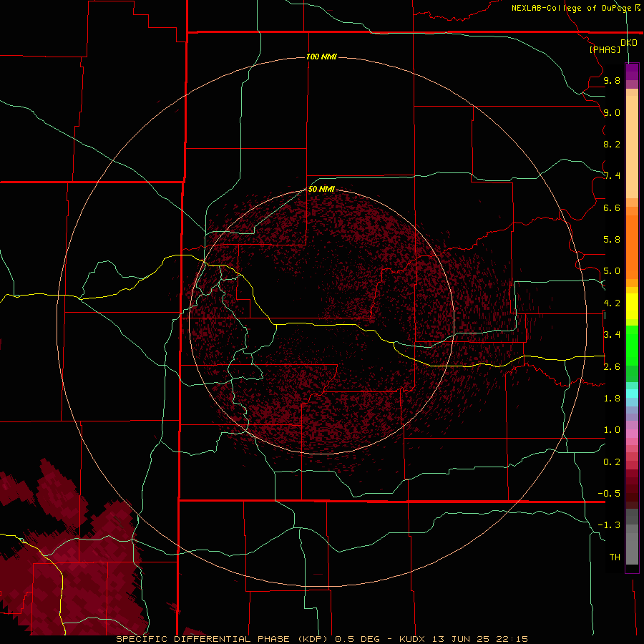This screenshot has width=644, height=644.
Task: Click the 50 NMI range ring label
Action: [321, 189]
